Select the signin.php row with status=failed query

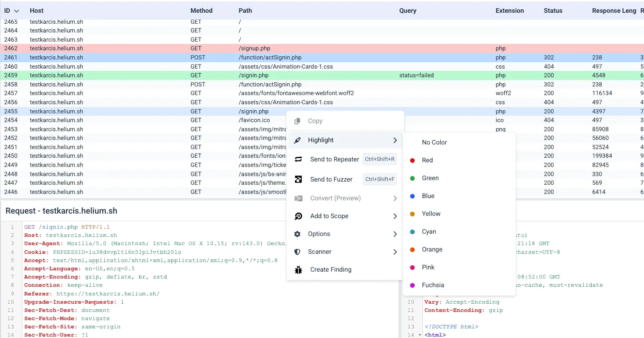click(137, 75)
